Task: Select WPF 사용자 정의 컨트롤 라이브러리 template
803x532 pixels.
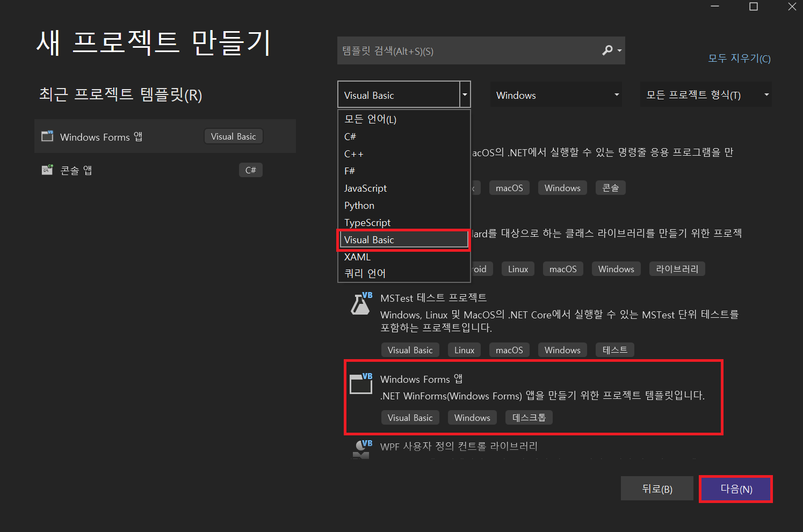Action: [459, 446]
